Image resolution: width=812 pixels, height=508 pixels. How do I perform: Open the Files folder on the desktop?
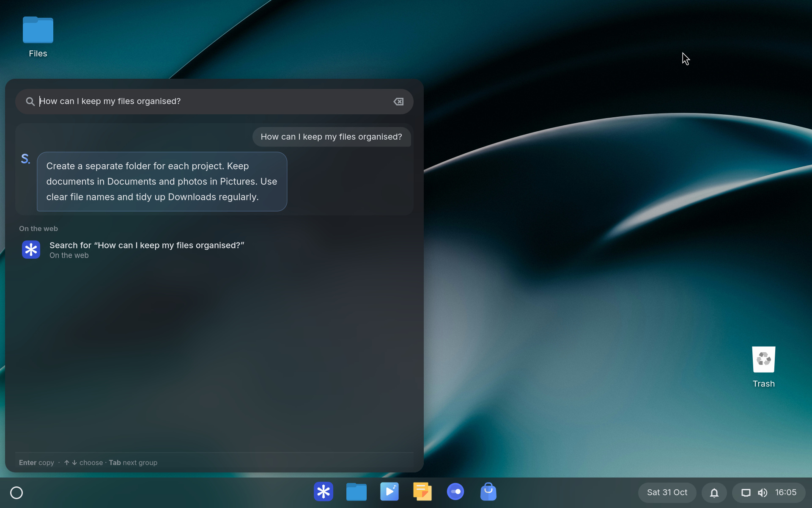[x=38, y=37]
